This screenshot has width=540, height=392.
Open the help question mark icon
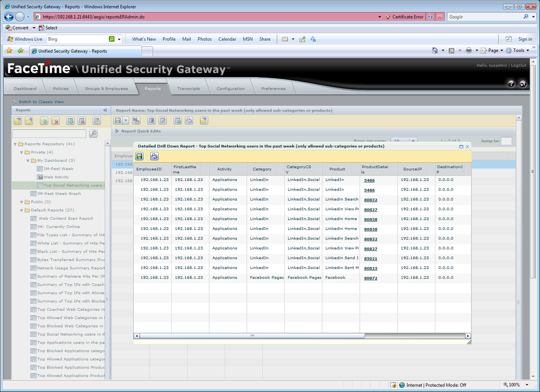[511, 84]
